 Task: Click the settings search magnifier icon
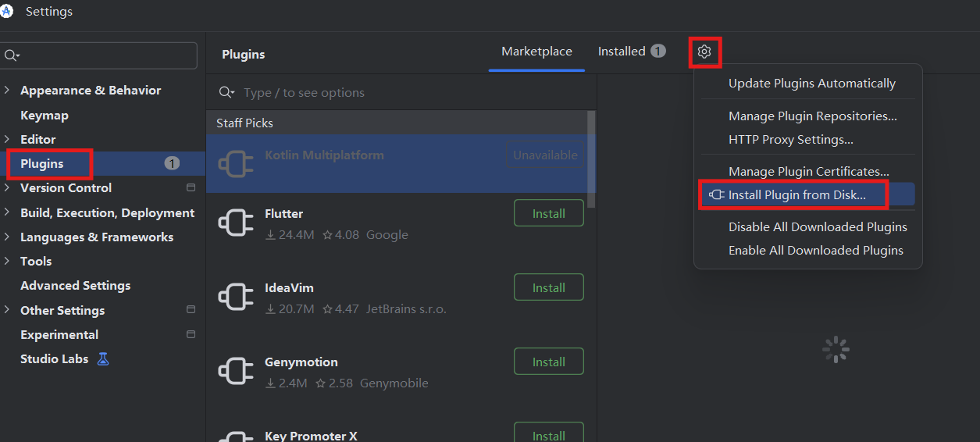[12, 55]
